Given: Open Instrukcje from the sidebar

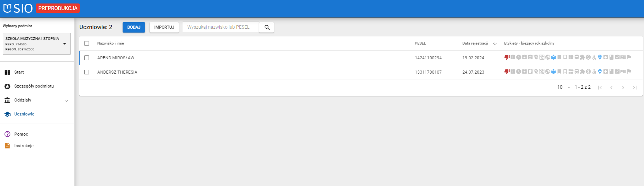Looking at the screenshot, I should pyautogui.click(x=24, y=146).
